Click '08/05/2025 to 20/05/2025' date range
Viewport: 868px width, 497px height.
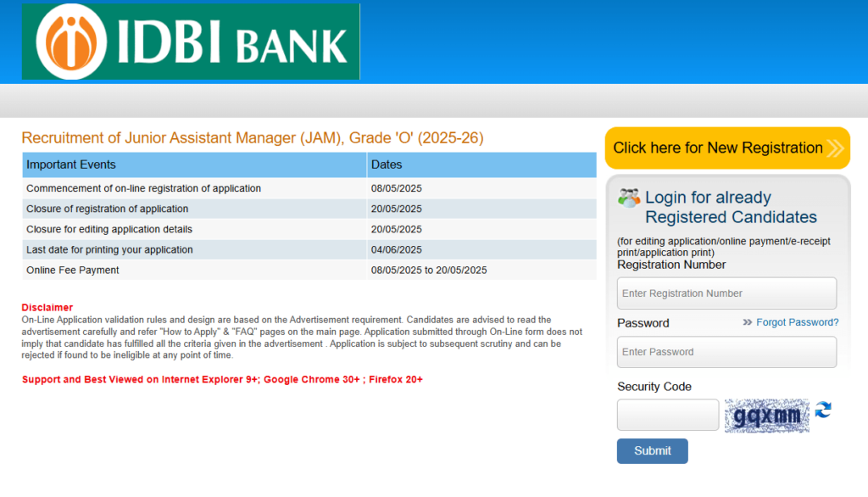tap(429, 271)
